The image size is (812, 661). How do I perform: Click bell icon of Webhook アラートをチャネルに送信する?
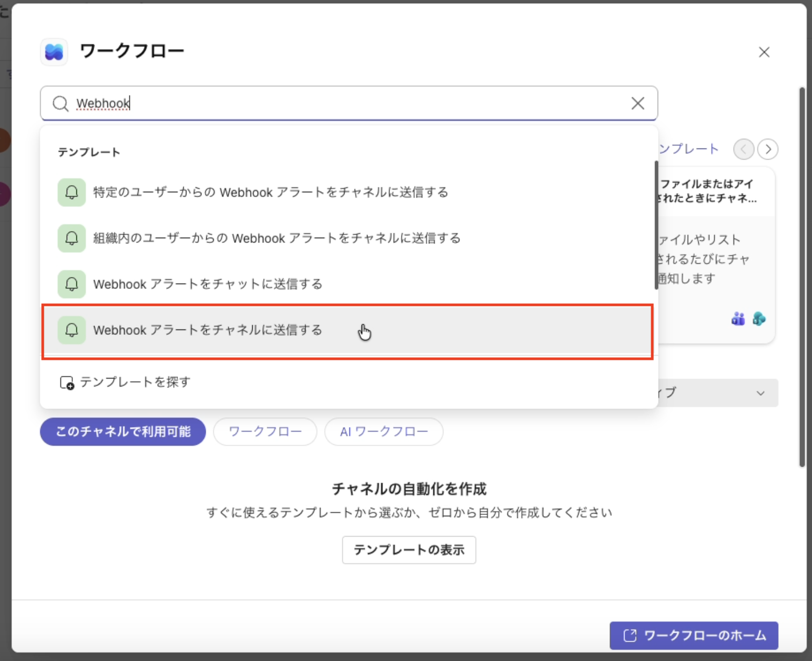[72, 330]
